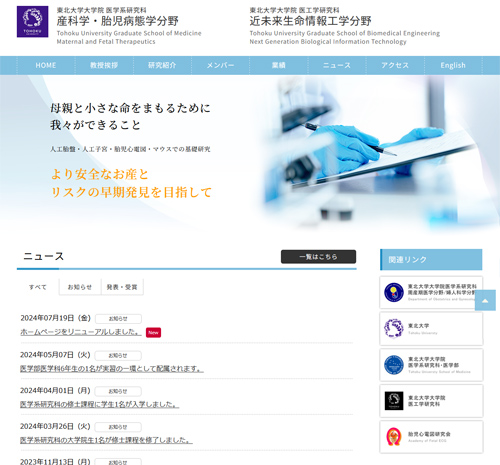The width and height of the screenshot is (500, 465).
Task: Open the 修士課程に学生1名が入学 news link
Action: point(100,404)
